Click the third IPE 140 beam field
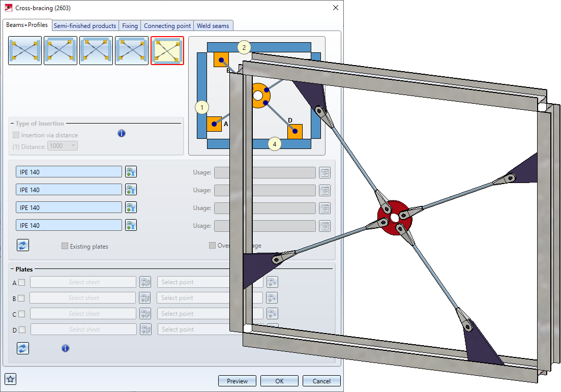 click(x=69, y=207)
